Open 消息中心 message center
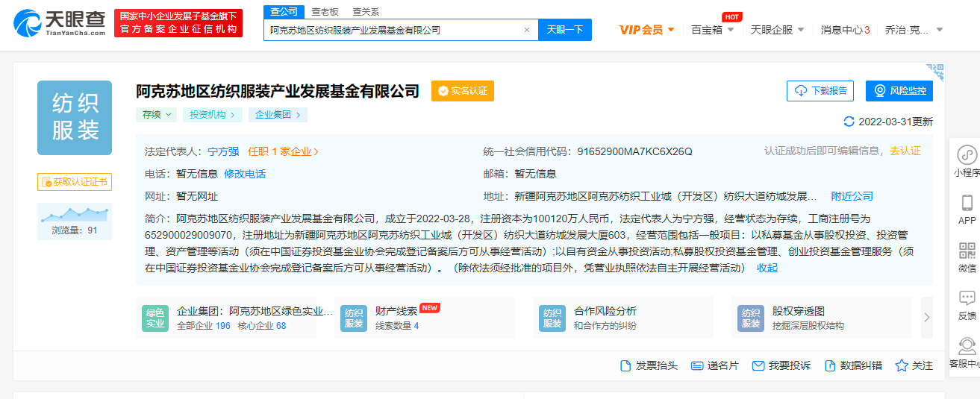This screenshot has width=980, height=399. pyautogui.click(x=845, y=30)
